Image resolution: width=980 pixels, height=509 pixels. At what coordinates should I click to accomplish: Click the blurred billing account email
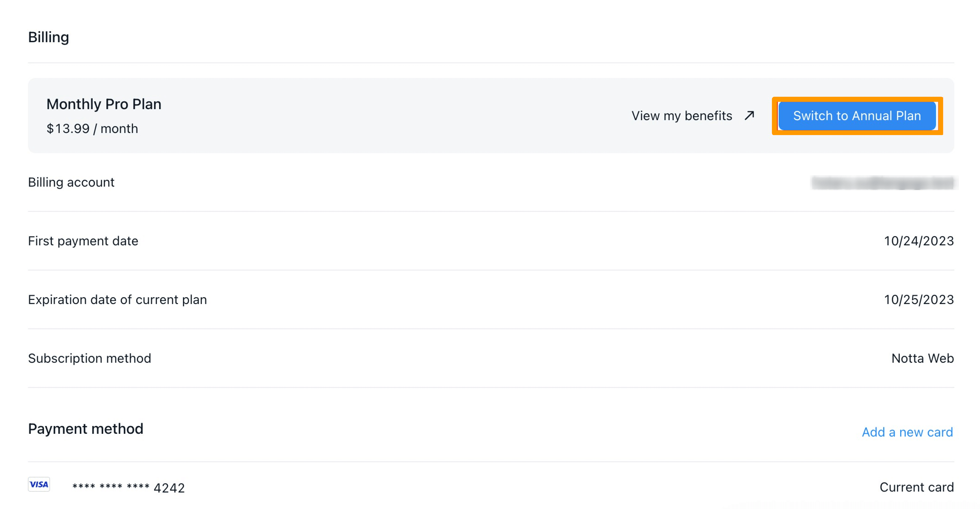pyautogui.click(x=883, y=183)
